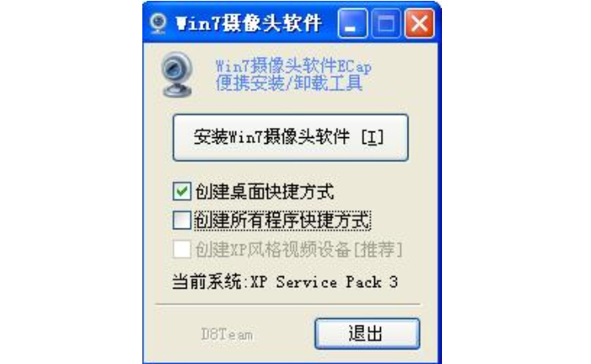Click the horizontal separator above 退出
Viewport: 591px width, 364px height.
click(288, 304)
